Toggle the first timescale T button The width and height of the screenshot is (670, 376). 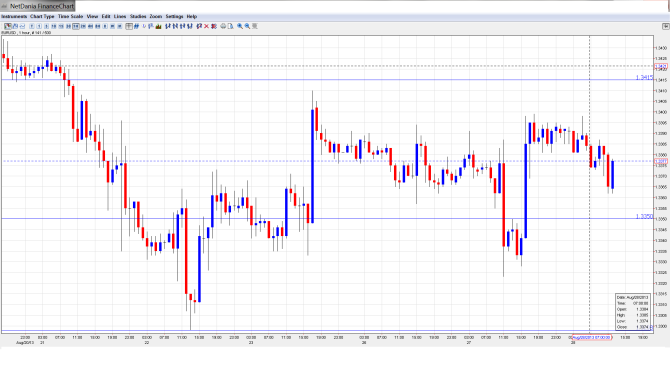(x=32, y=26)
